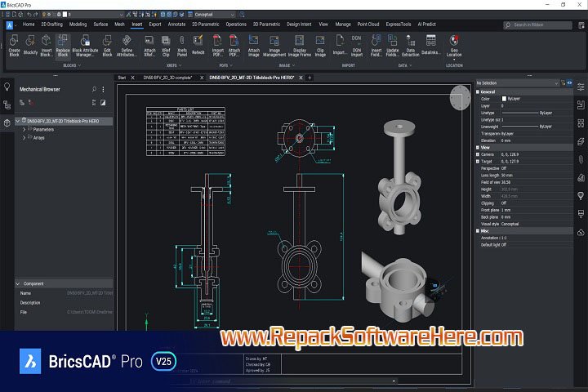
Task: Expand the Camera property row
Action: (x=478, y=154)
